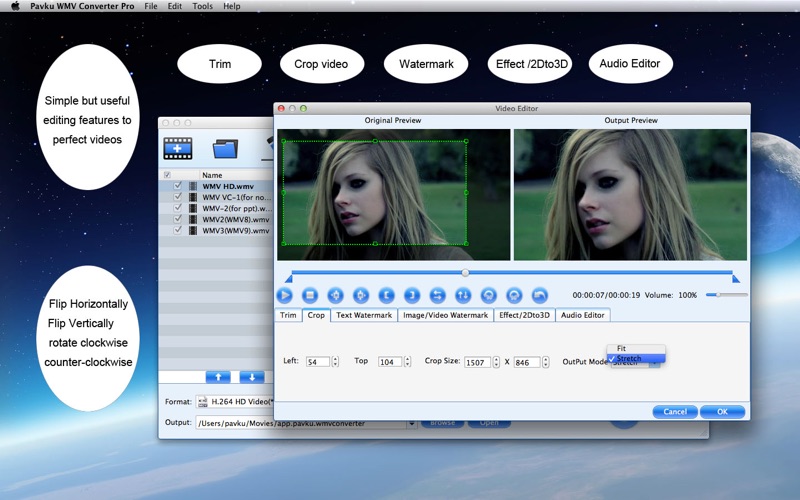Open the Audio Editor tab
Image resolution: width=800 pixels, height=500 pixels.
tap(583, 315)
